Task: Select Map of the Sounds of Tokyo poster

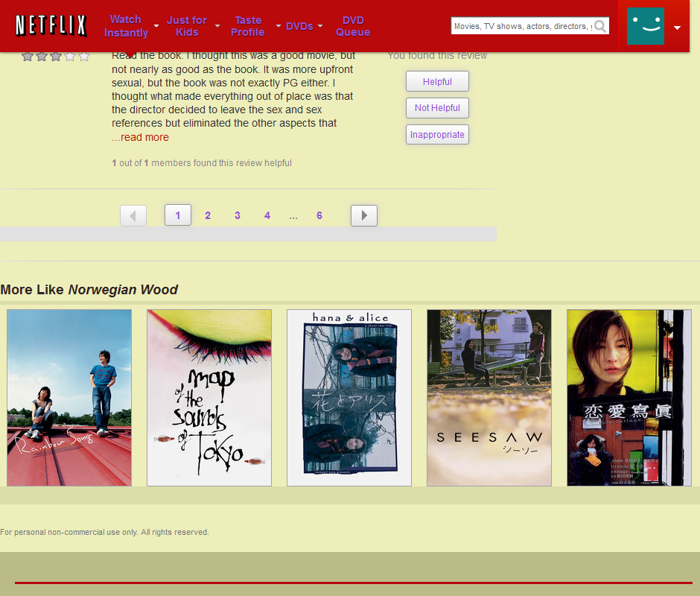Action: (x=209, y=398)
